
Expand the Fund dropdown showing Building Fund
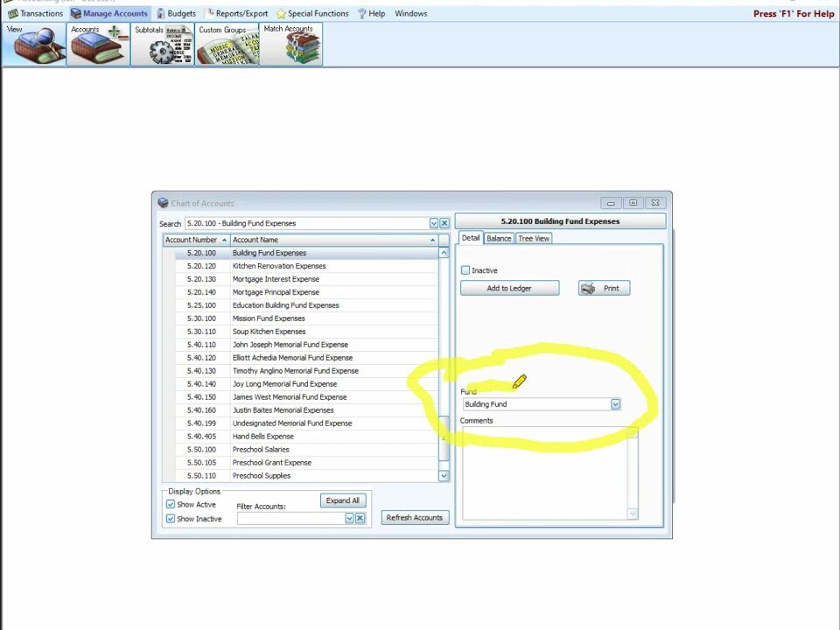pyautogui.click(x=615, y=404)
